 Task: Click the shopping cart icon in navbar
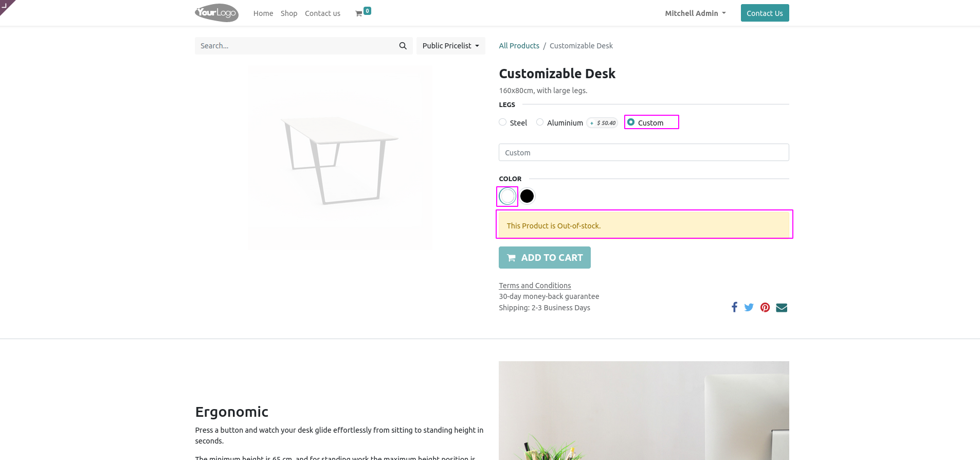pos(359,13)
